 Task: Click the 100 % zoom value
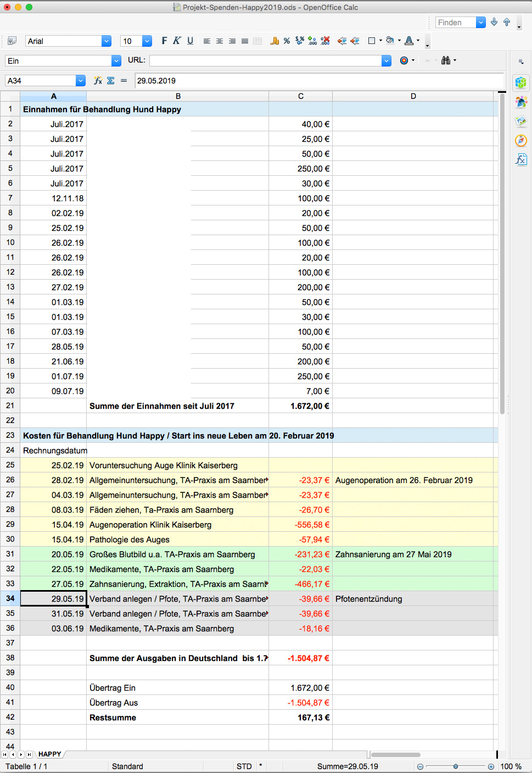coord(511,766)
